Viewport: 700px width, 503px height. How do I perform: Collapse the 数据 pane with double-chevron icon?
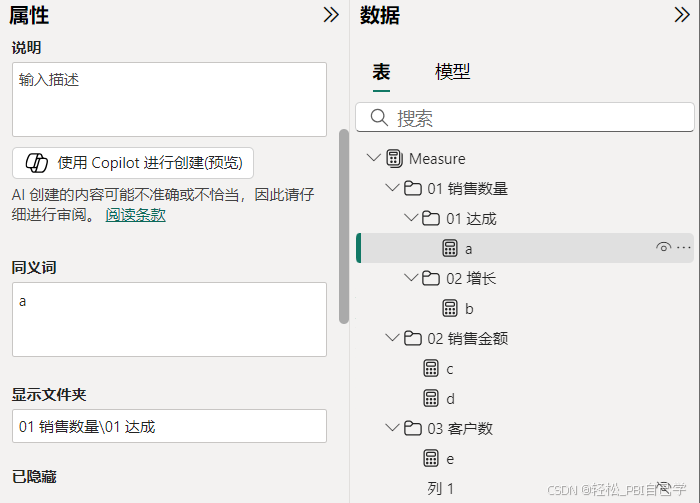682,15
